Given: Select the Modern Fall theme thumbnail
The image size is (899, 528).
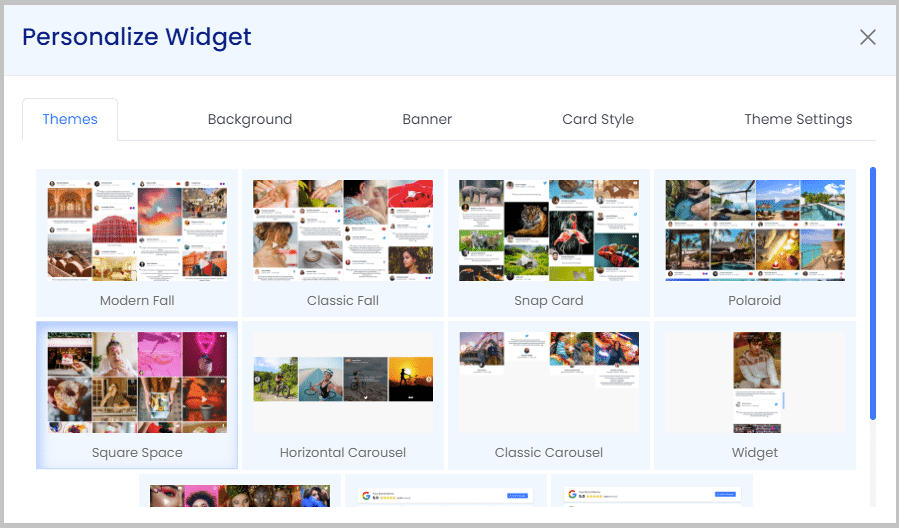Looking at the screenshot, I should coord(137,230).
